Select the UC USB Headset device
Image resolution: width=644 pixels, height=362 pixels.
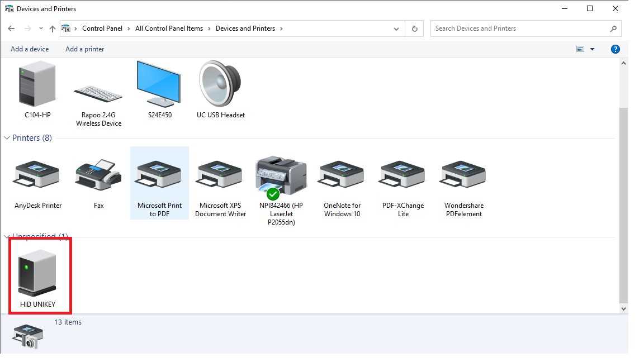(220, 85)
